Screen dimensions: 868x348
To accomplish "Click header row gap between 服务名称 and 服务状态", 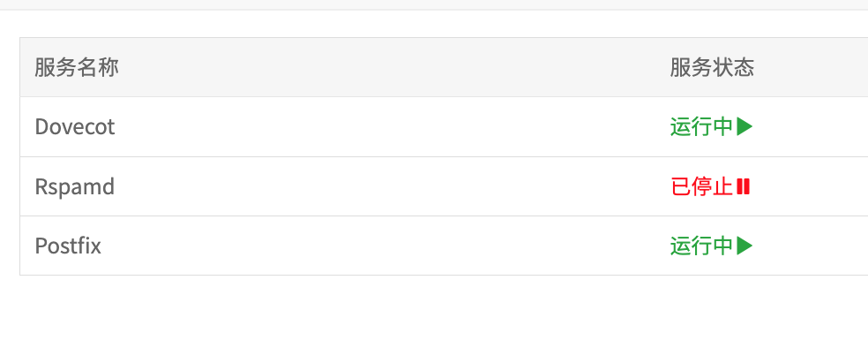I will point(387,68).
